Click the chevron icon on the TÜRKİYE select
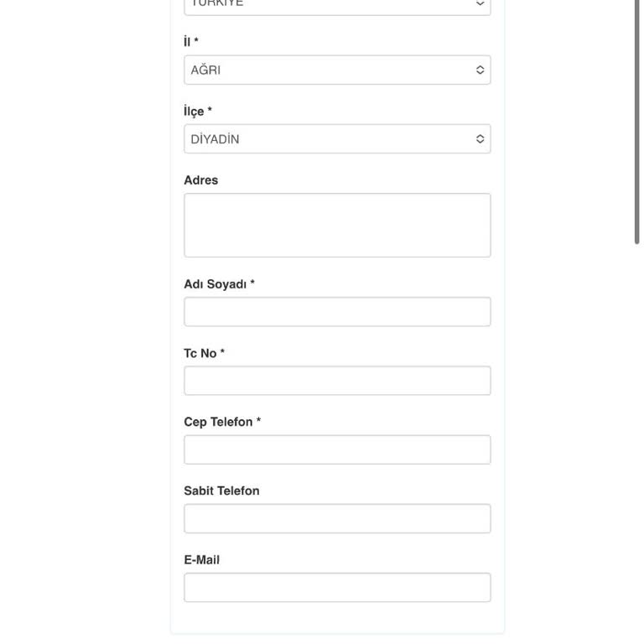The width and height of the screenshot is (644, 644). [x=480, y=4]
